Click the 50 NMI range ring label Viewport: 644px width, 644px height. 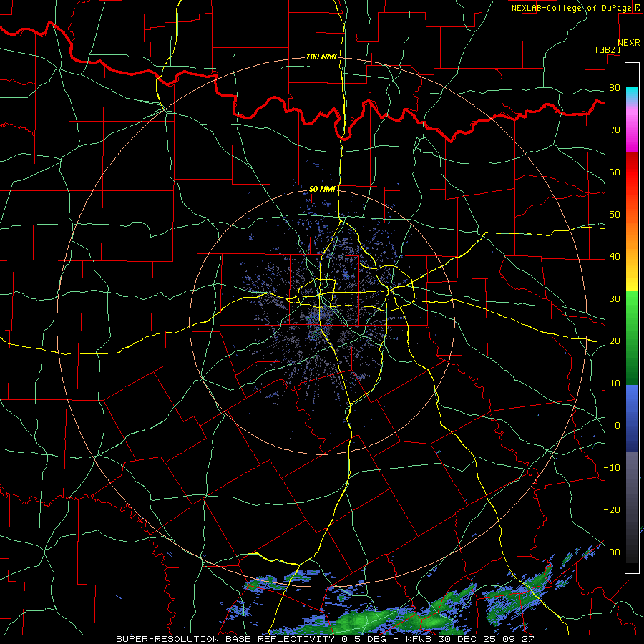coord(322,190)
